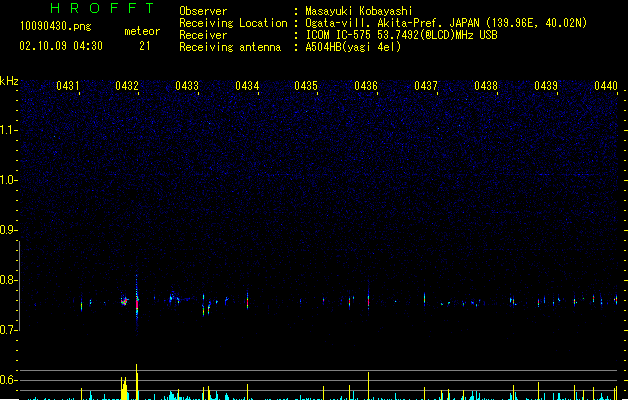This screenshot has width=629, height=400.
Task: Click the Receiver label
Action: coord(203,35)
